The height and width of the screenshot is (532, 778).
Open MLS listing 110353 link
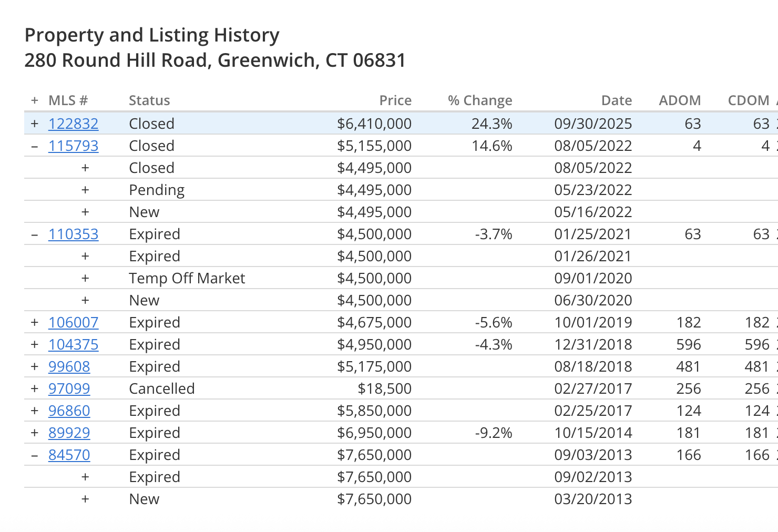click(x=73, y=234)
